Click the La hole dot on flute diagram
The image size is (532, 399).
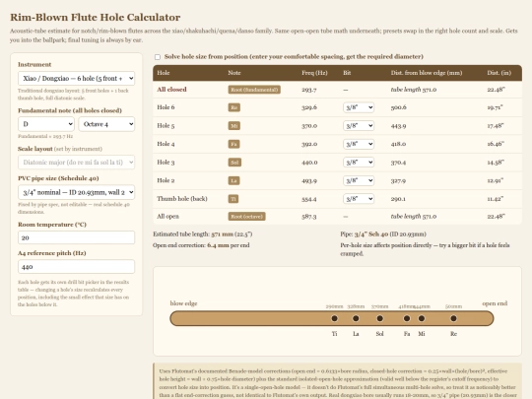point(356,318)
